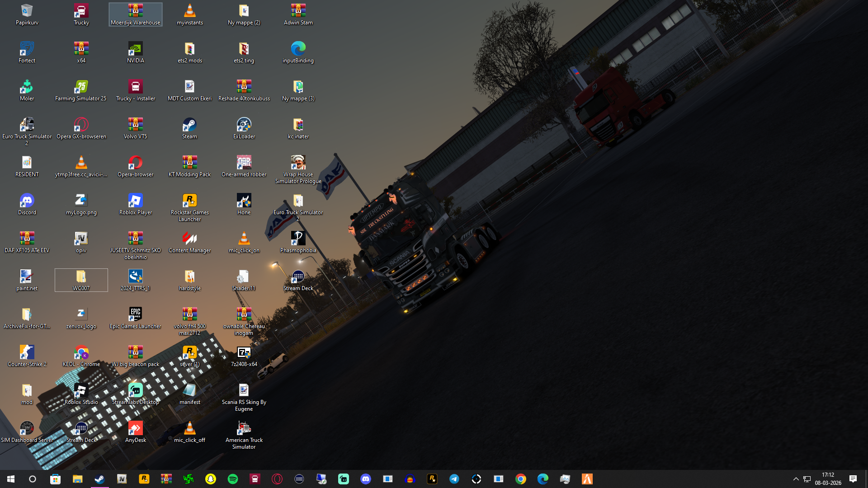The width and height of the screenshot is (868, 488).
Task: Open the notification center in taskbar
Action: [853, 479]
